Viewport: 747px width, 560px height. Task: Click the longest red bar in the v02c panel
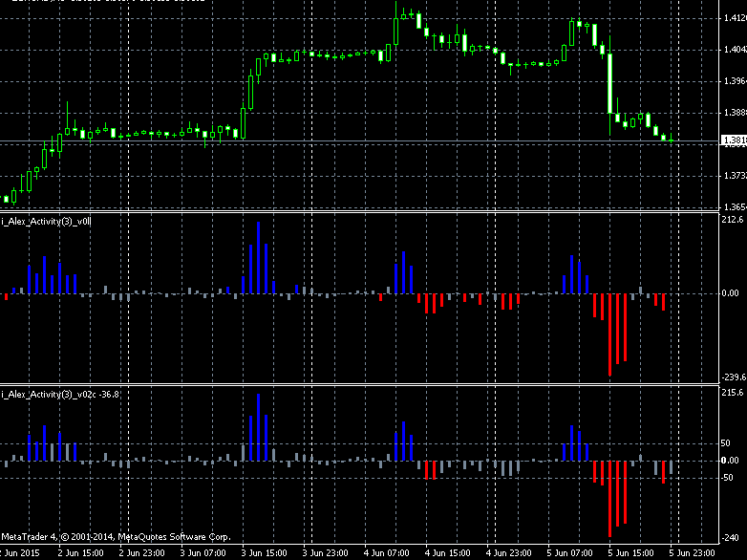click(x=610, y=499)
